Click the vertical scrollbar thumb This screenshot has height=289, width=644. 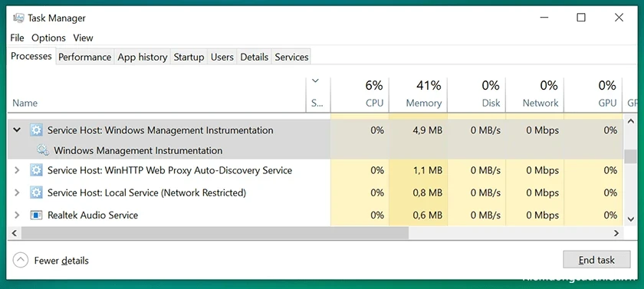pos(630,156)
